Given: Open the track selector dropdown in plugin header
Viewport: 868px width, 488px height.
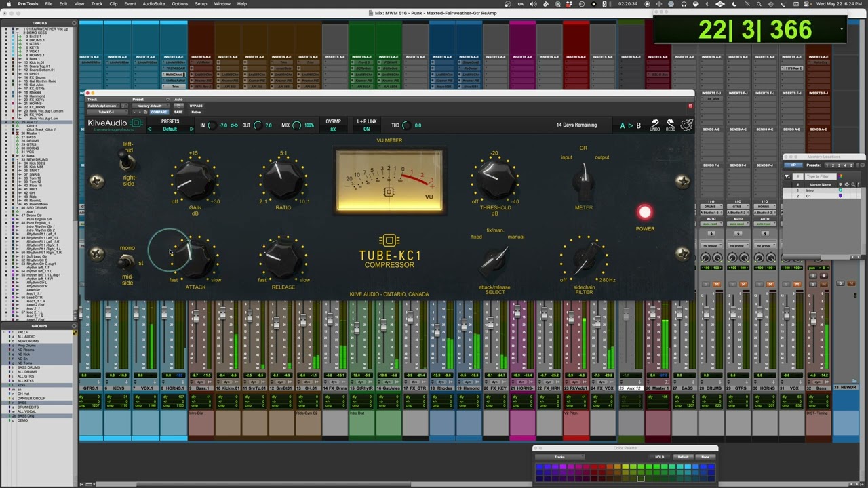Looking at the screenshot, I should pos(104,106).
